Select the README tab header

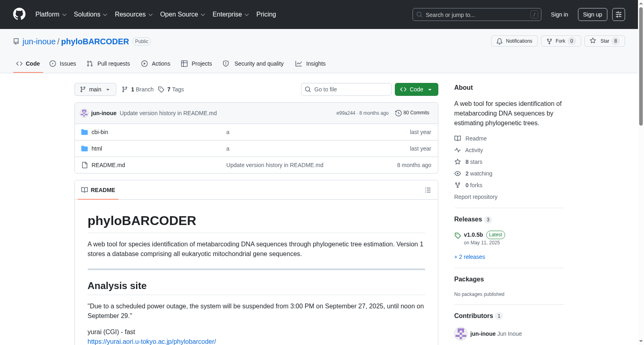tap(98, 190)
